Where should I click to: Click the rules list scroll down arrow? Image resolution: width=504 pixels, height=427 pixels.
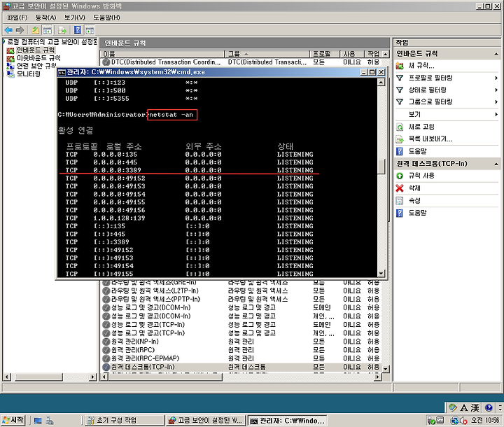[x=386, y=369]
